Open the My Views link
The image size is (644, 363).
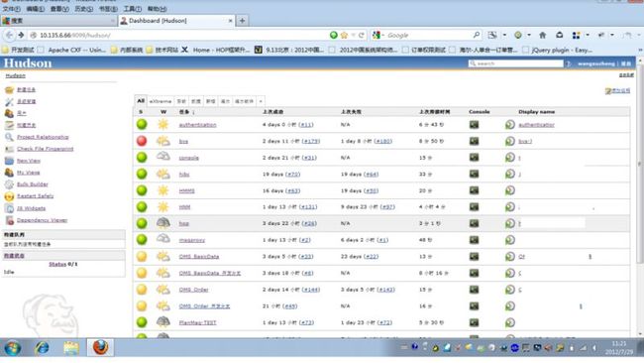pos(29,173)
